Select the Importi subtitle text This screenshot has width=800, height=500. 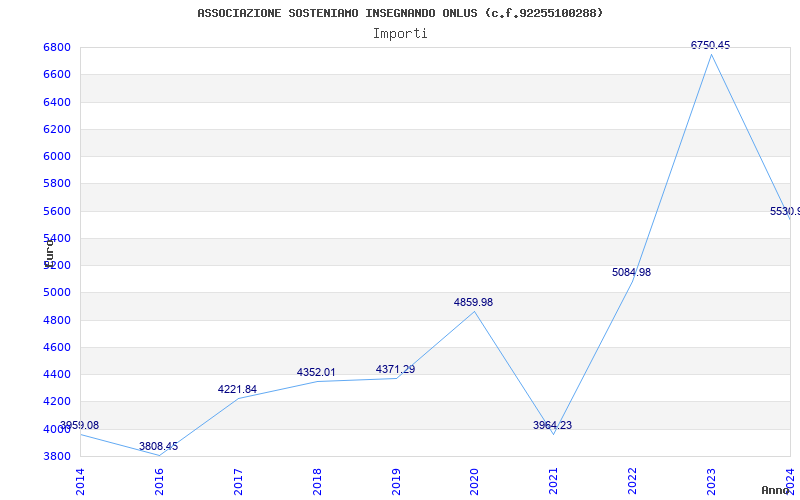click(400, 34)
